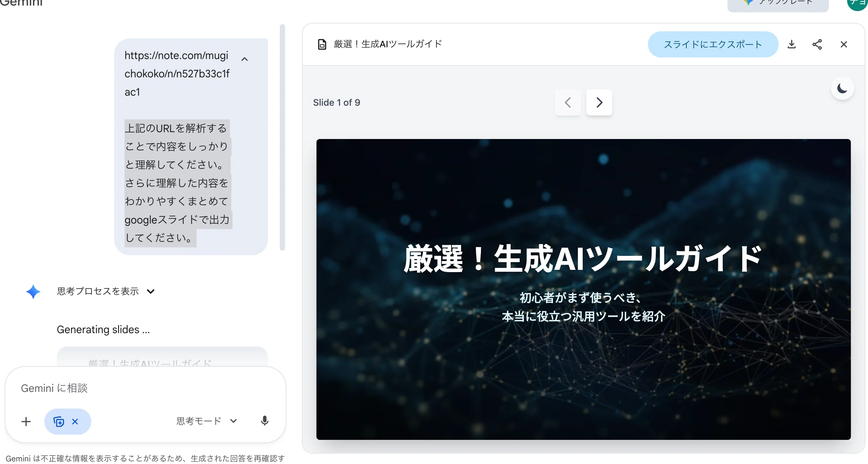Screen dimensions: 868x464
Task: Click the 'Generating slides ...' text
Action: coord(103,330)
